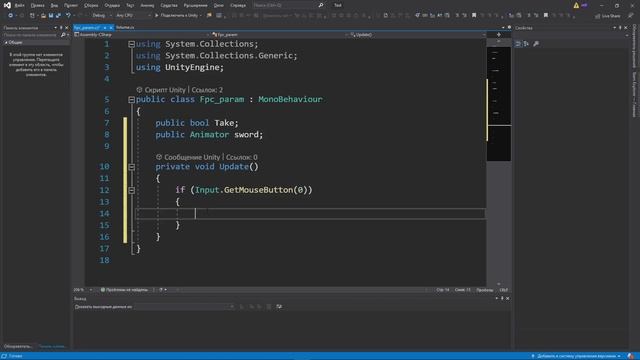The width and height of the screenshot is (640, 360).
Task: Pin the Fpc_param.cs tab
Action: click(x=105, y=28)
